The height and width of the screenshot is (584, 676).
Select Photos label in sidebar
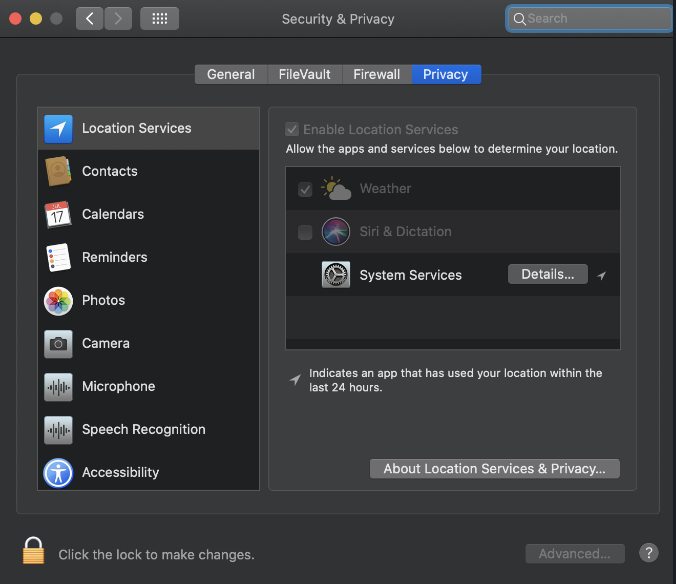coord(103,300)
